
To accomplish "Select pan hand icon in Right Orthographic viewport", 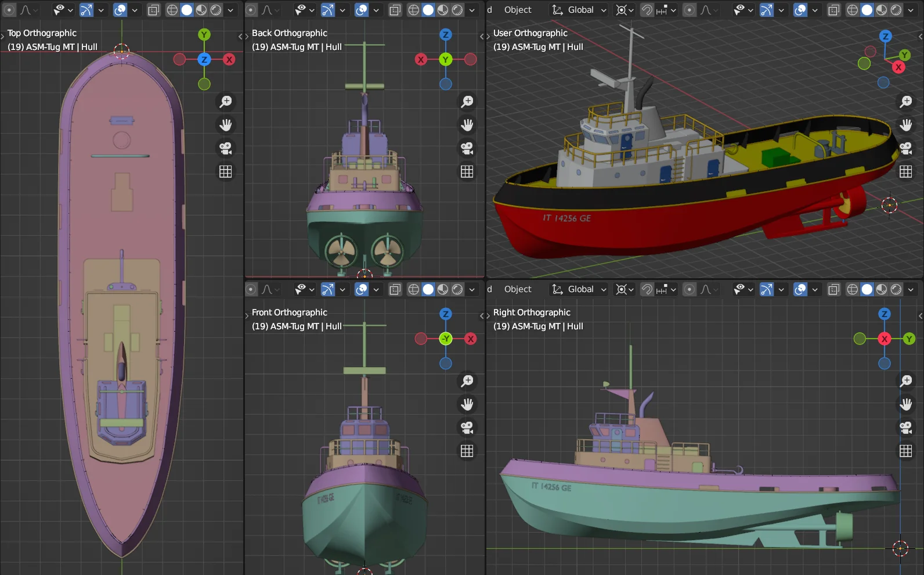I will click(x=906, y=404).
